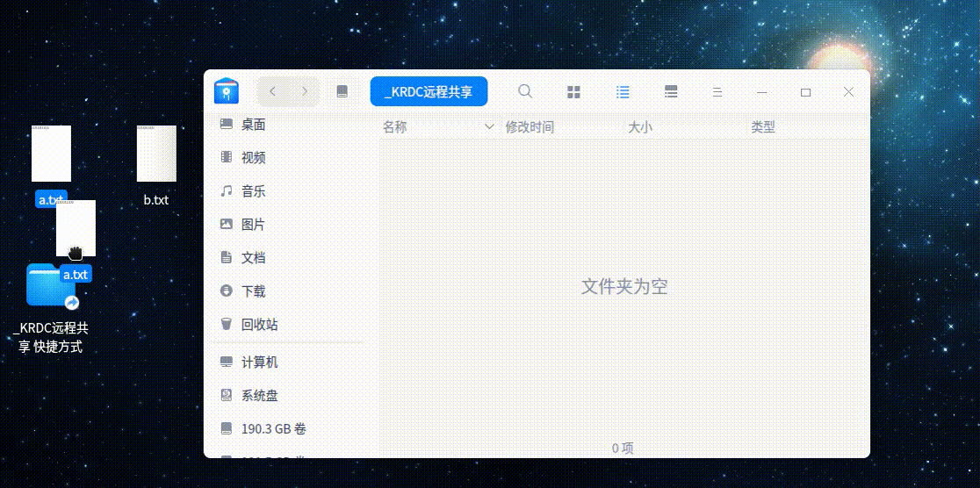980x488 pixels.
Task: Toggle the detail pane view icon
Action: [x=671, y=92]
